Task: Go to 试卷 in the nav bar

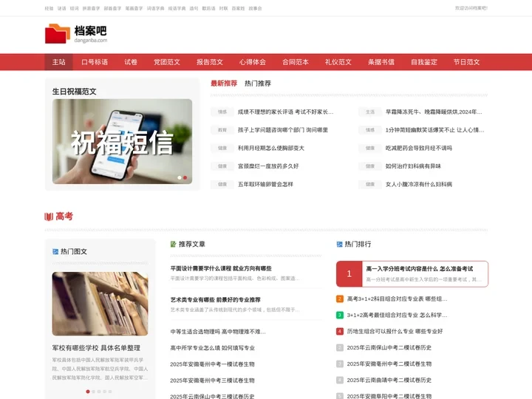Action: point(131,62)
